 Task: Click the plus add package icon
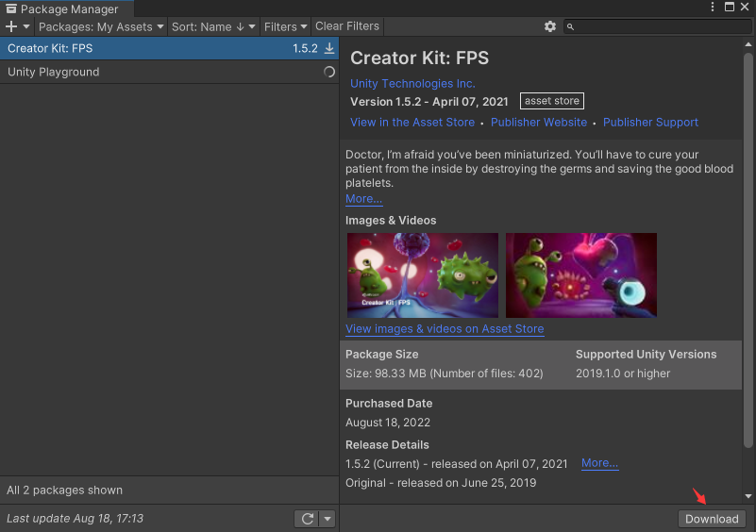click(11, 27)
